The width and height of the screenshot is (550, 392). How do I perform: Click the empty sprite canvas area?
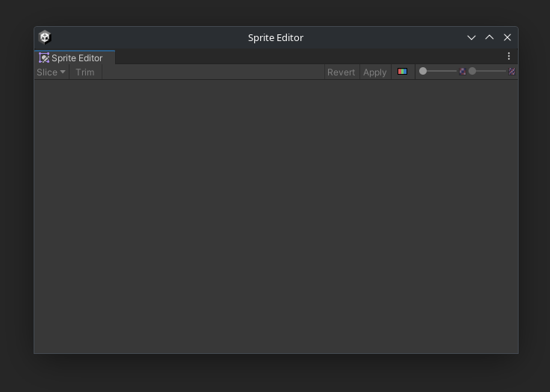pos(276,217)
